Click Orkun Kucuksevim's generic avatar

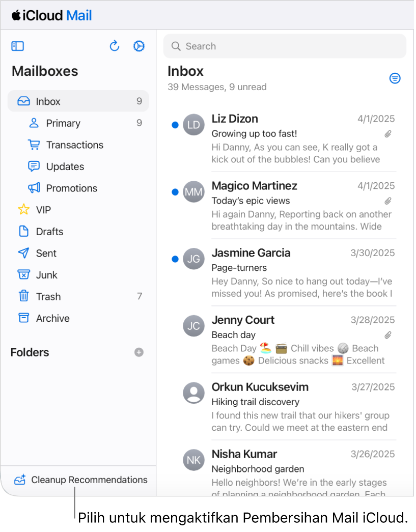(194, 393)
